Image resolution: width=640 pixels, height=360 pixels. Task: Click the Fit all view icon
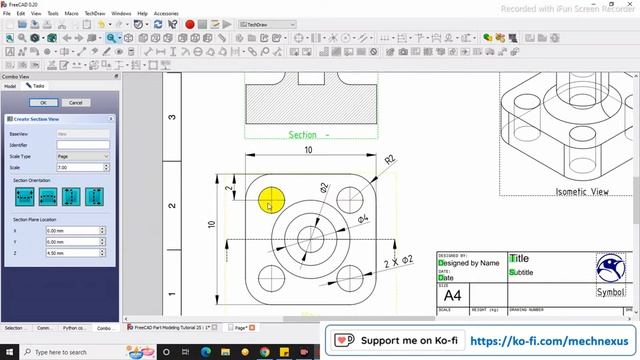(10, 38)
